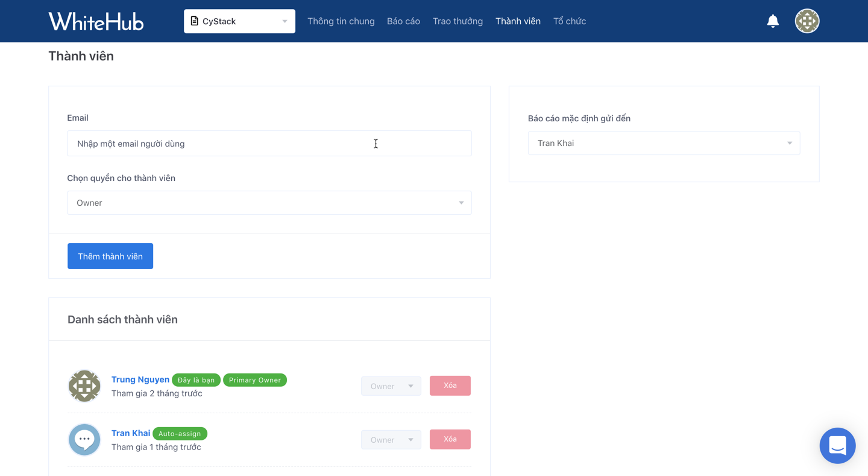
Task: Switch to the Thông tin chung tab
Action: [x=341, y=21]
